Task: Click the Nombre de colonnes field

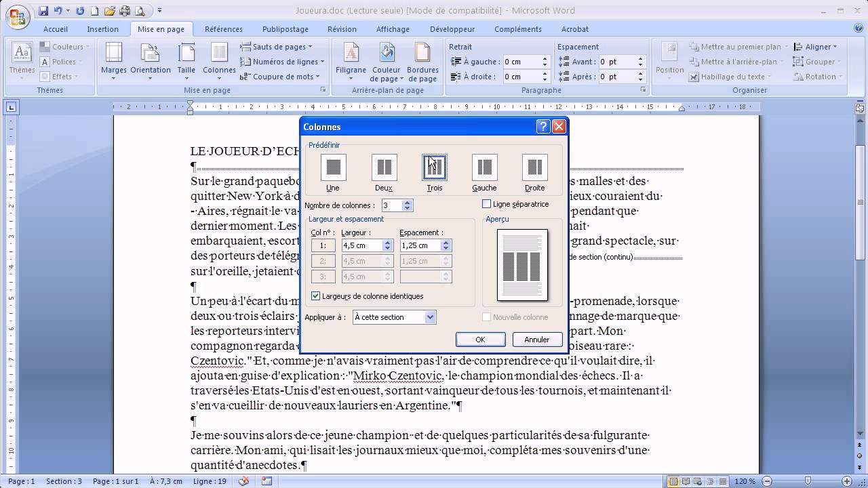Action: pyautogui.click(x=392, y=205)
